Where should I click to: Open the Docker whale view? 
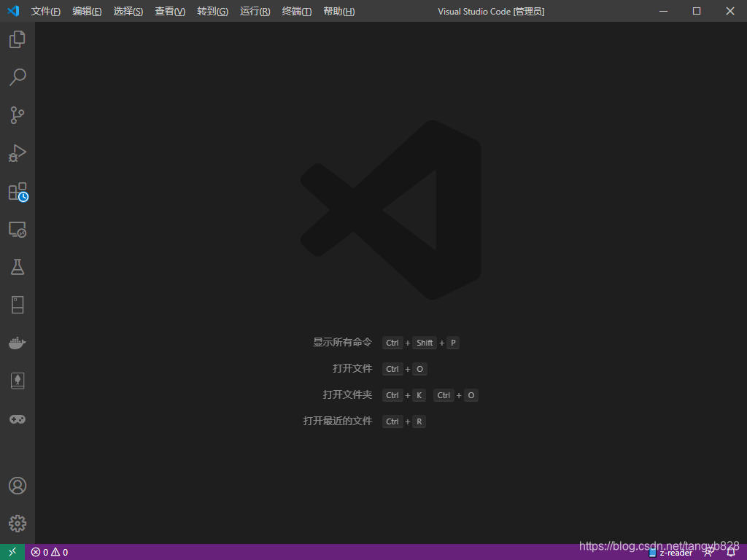(x=18, y=343)
